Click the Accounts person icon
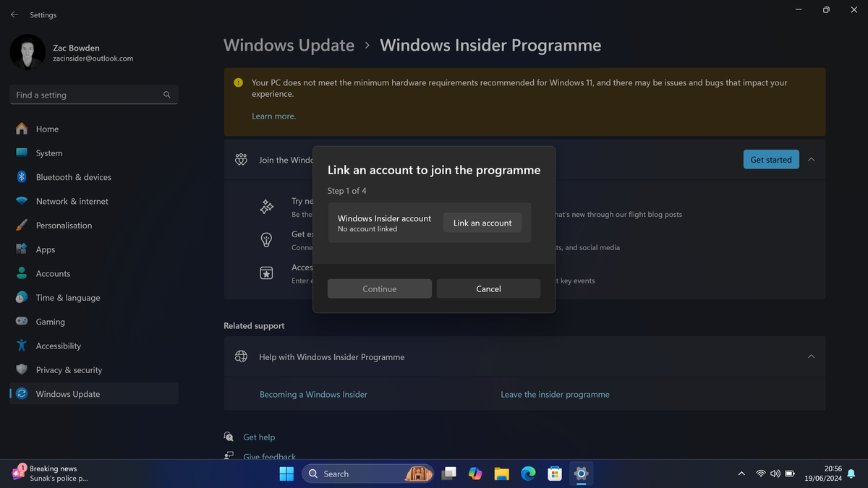The image size is (868, 488). click(x=22, y=273)
